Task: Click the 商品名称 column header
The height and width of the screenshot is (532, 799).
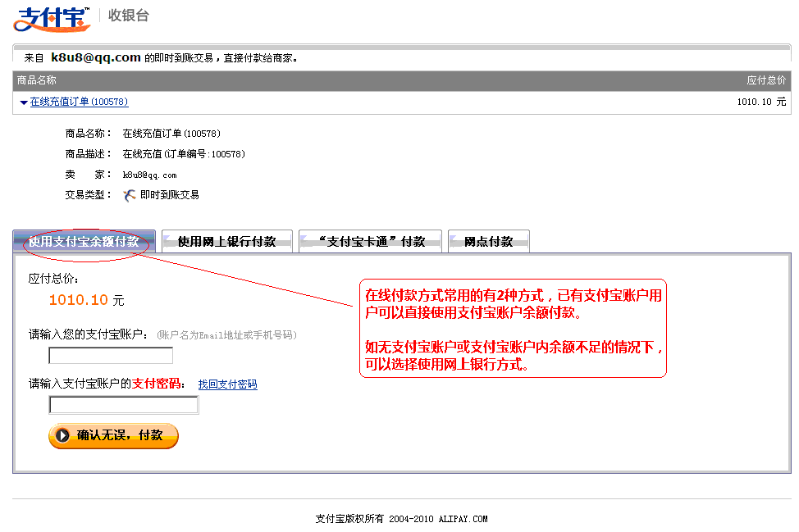Action: coord(37,80)
